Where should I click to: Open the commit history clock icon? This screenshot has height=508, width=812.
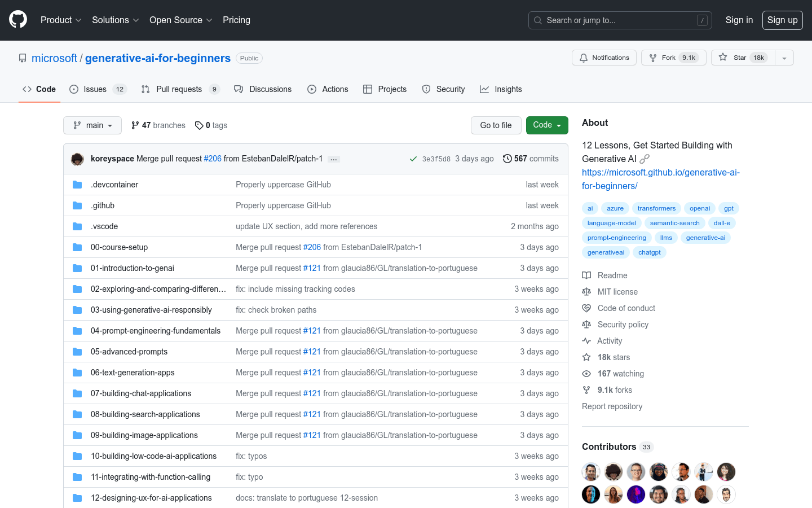coord(507,159)
